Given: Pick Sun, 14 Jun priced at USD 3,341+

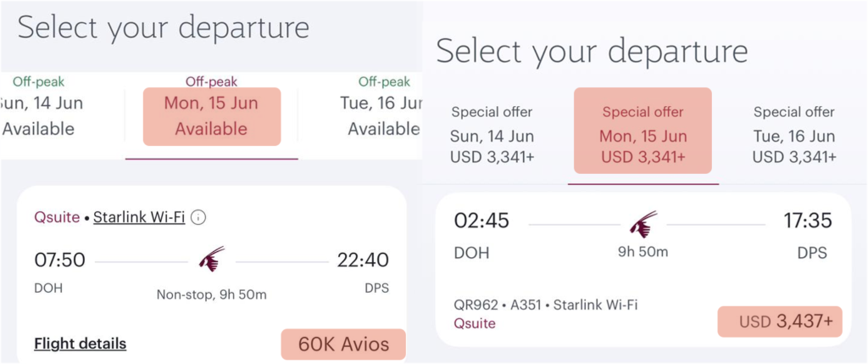Looking at the screenshot, I should pyautogui.click(x=493, y=135).
